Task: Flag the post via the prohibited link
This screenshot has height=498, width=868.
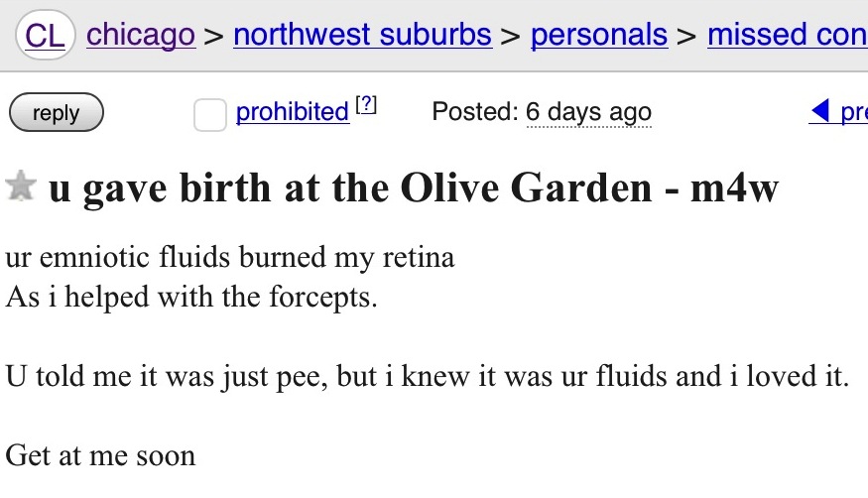Action: pos(293,112)
